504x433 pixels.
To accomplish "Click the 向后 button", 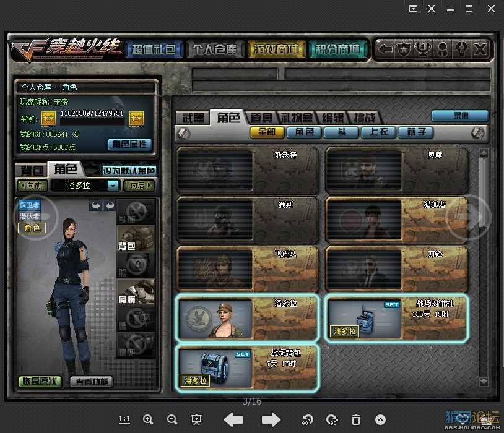I will (x=139, y=186).
